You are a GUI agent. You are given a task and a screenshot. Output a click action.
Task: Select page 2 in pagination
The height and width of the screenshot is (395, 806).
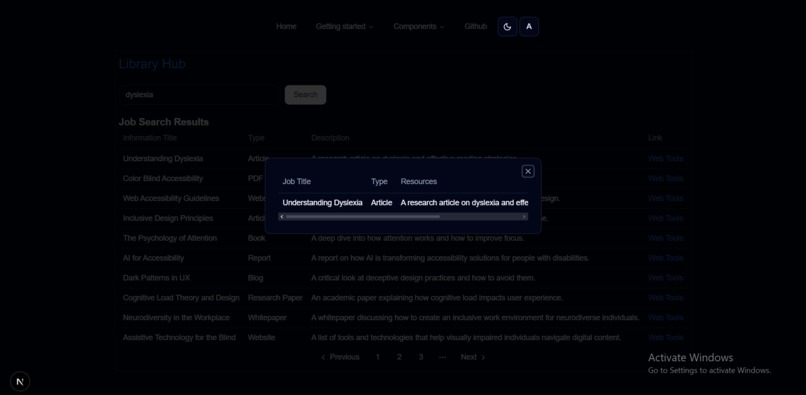[399, 357]
